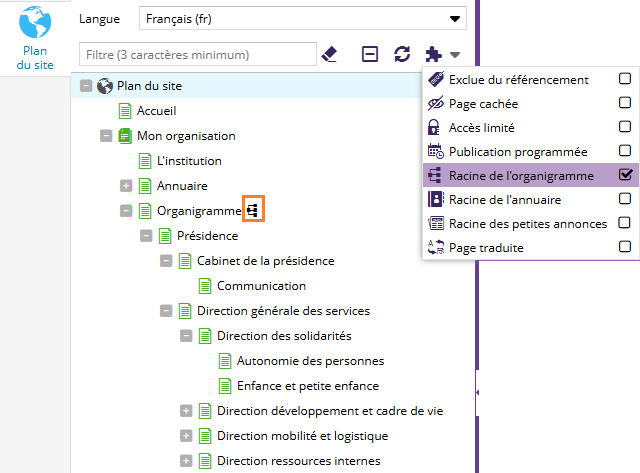The height and width of the screenshot is (473, 640).
Task: Click into the filter text field
Action: click(197, 54)
